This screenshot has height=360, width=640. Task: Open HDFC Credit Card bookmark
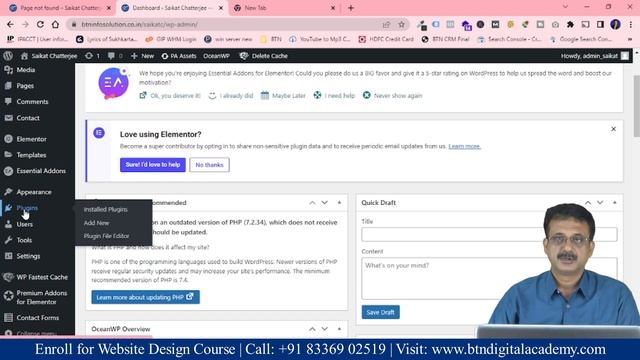click(386, 39)
